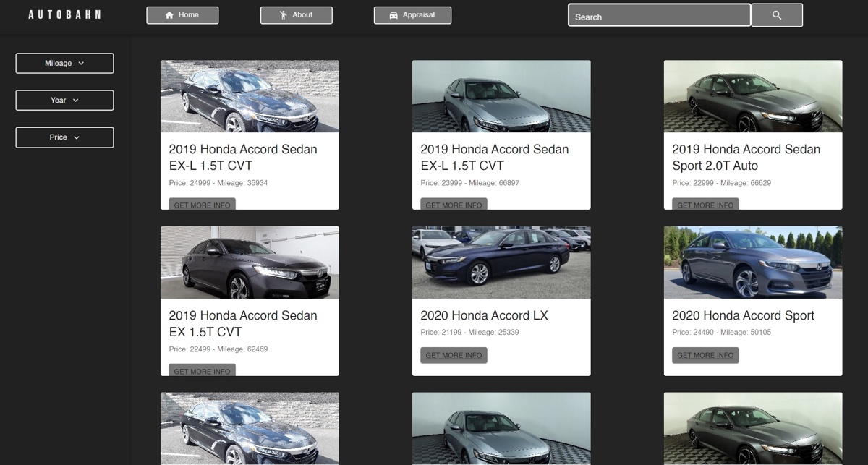The image size is (868, 465).
Task: Select text 'Price: 24490 - Mileage: 50105'
Action: coord(722,333)
